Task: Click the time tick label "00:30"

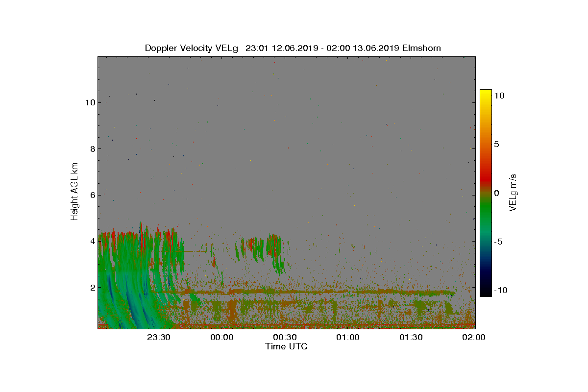Action: pyautogui.click(x=285, y=337)
